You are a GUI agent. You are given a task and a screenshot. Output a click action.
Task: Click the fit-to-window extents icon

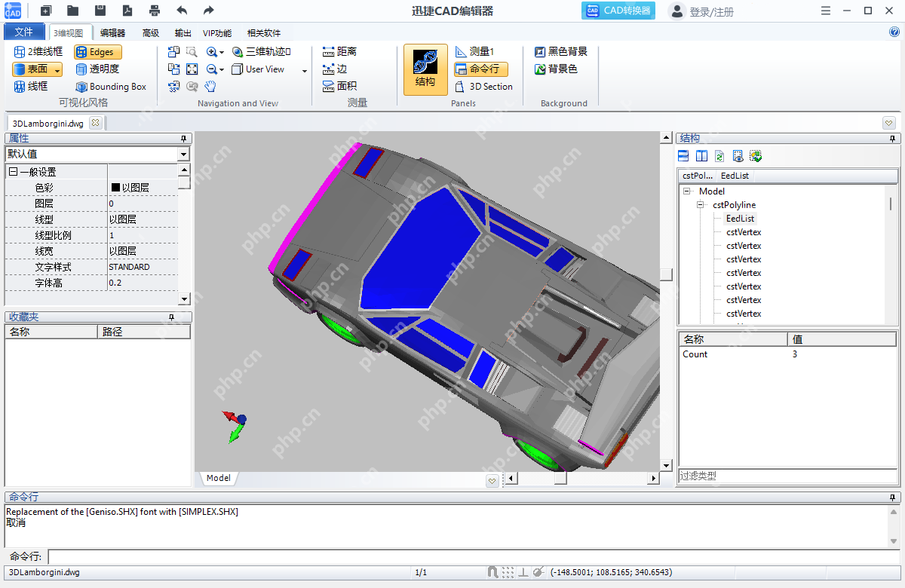pyautogui.click(x=192, y=69)
